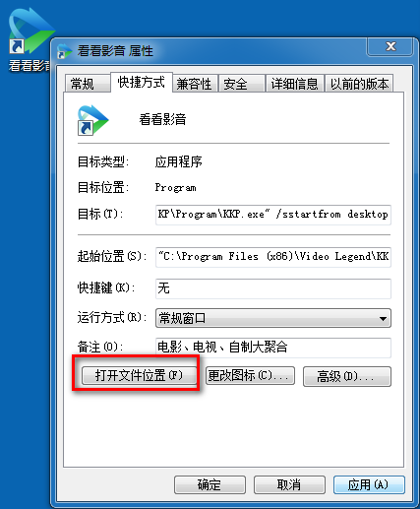The image size is (420, 509).
Task: Open the 常规窗口 combo box
Action: point(273,318)
